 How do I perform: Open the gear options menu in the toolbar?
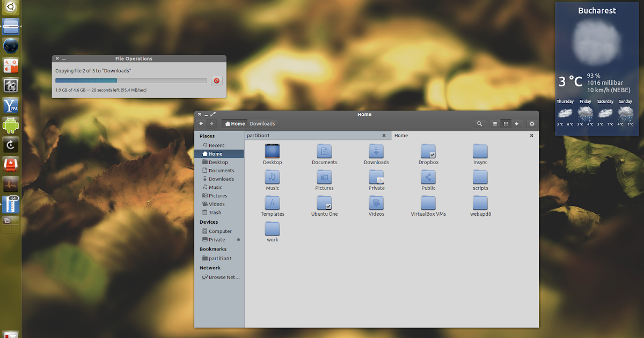pos(531,123)
